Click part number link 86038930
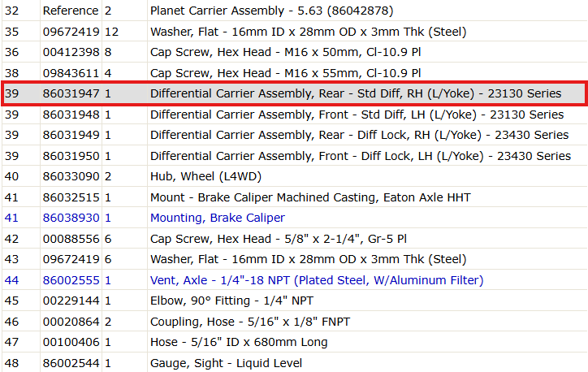 tap(71, 218)
